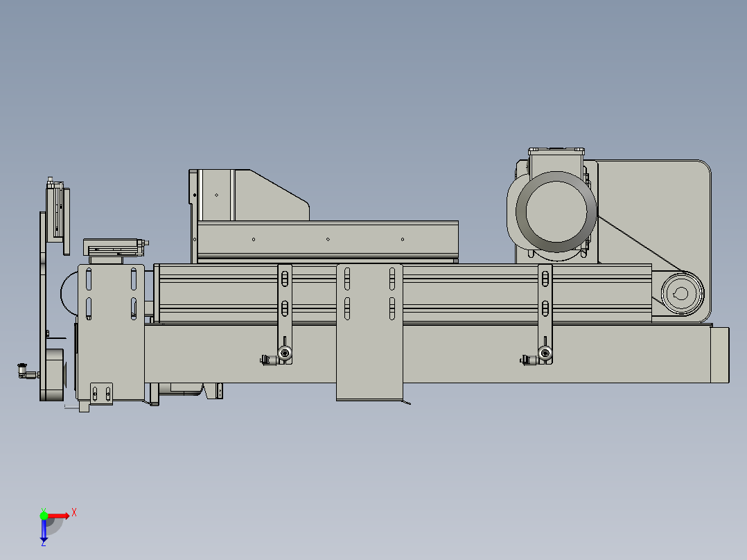Click the blue Z axis arrow of the triad
The width and height of the screenshot is (747, 560).
coord(44,530)
